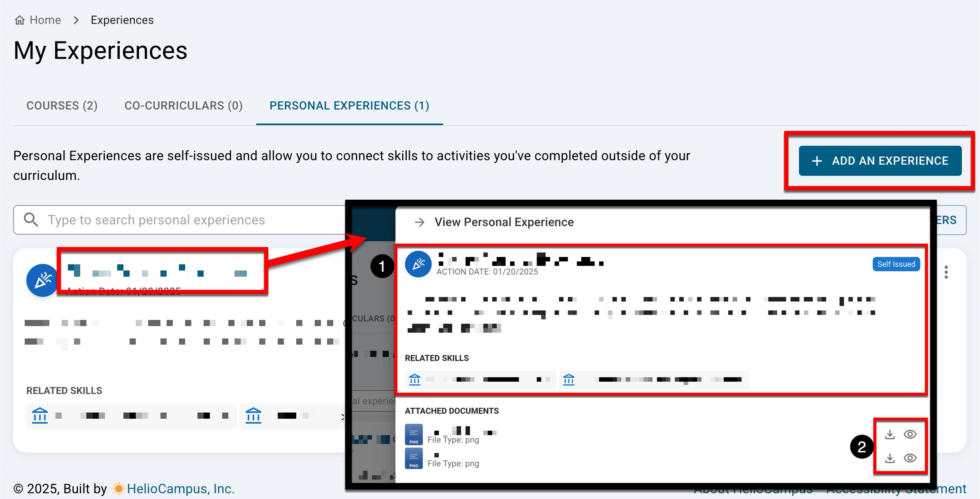Switch to the Courses (2) tab
The height and width of the screenshot is (499, 980).
click(62, 106)
